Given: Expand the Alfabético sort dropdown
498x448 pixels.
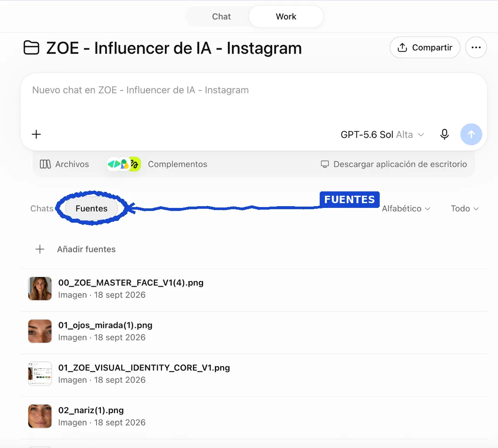Looking at the screenshot, I should (406, 209).
